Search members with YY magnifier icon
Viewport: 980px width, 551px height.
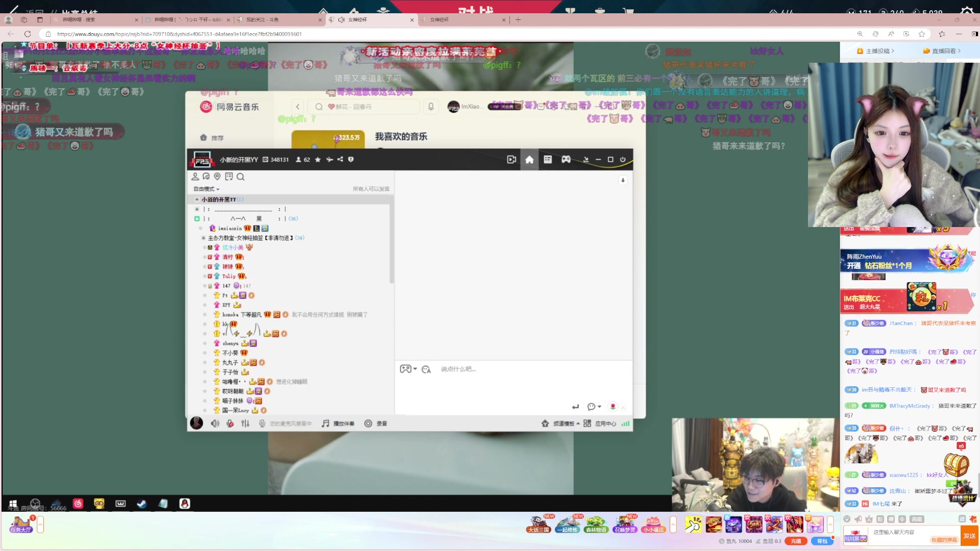[x=240, y=177]
